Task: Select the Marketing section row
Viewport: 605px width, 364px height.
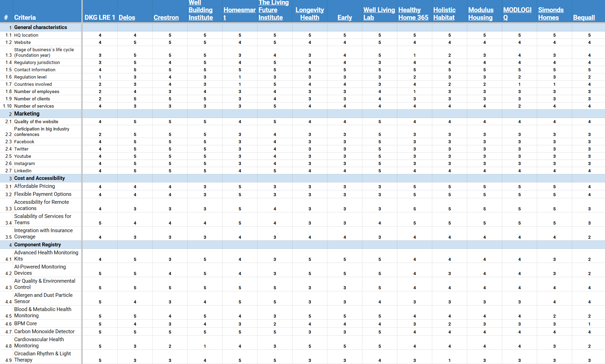Action: (27, 114)
